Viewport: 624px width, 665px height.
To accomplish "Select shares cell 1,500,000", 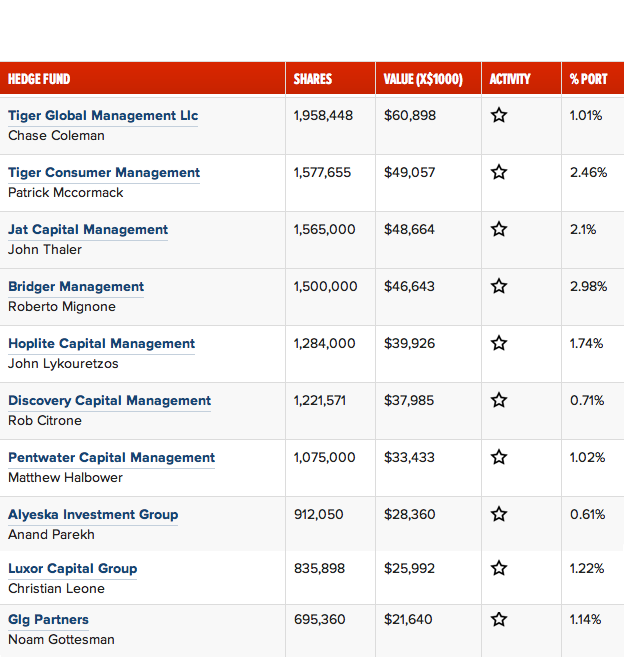I will click(326, 286).
